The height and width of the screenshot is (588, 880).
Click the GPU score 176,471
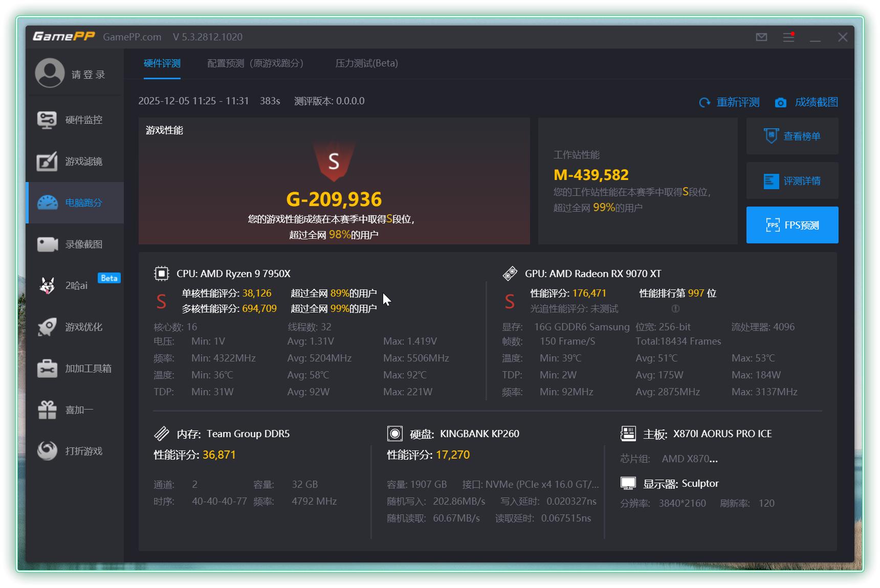pyautogui.click(x=589, y=293)
